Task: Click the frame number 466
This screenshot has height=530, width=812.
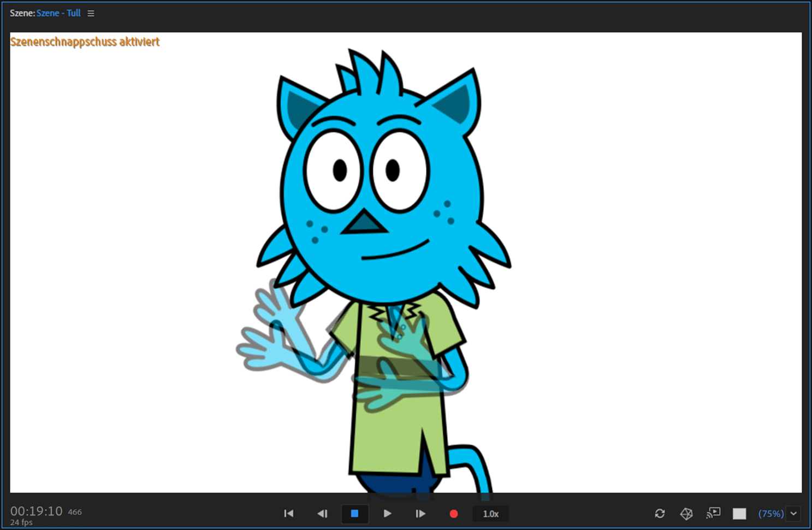Action: (x=75, y=512)
